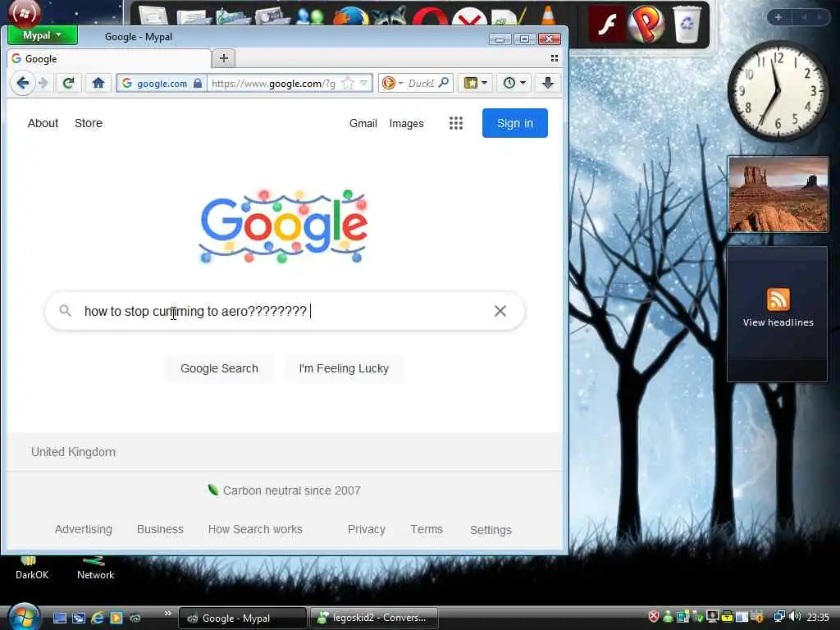840x630 pixels.
Task: Open the Messenger people icon in dock
Action: (x=310, y=16)
